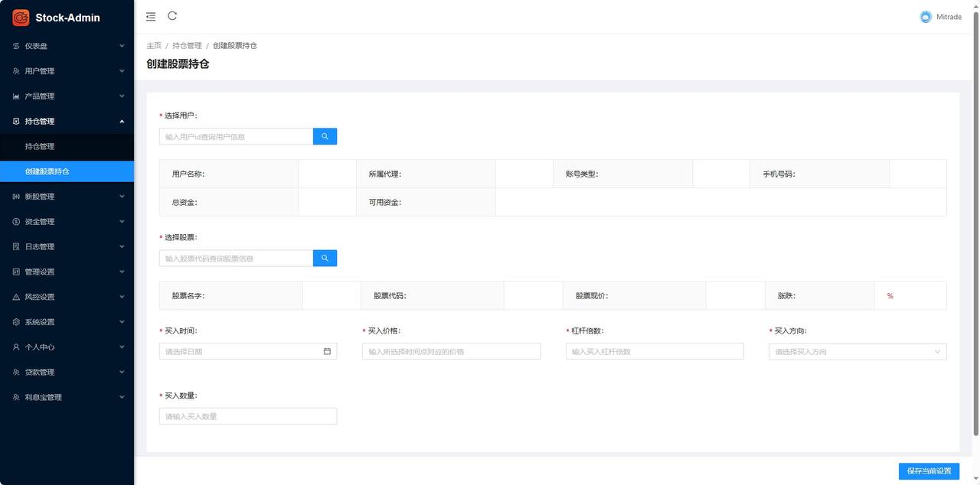Screen dimensions: 980x485
Task: Expand the 风控设置 sidebar menu
Action: tap(67, 297)
